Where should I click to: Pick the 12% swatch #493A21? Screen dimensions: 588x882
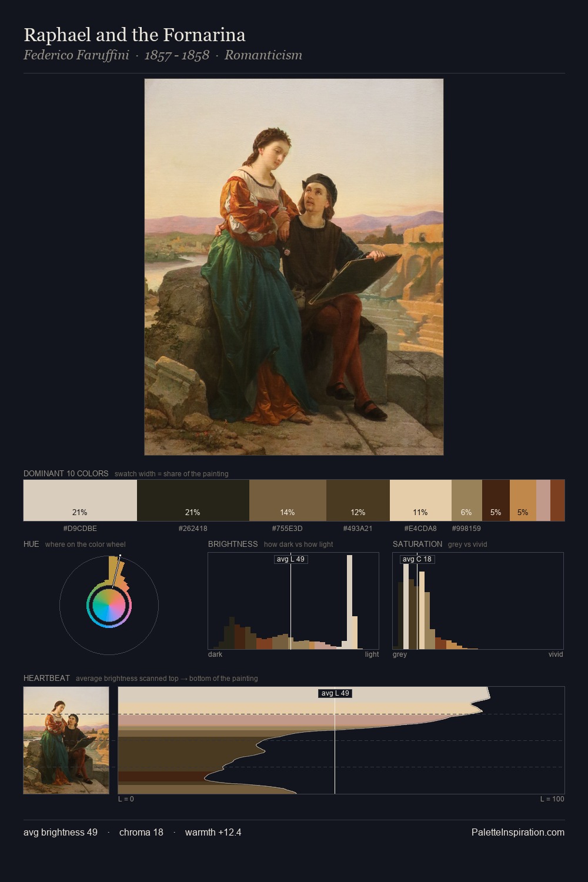point(358,500)
